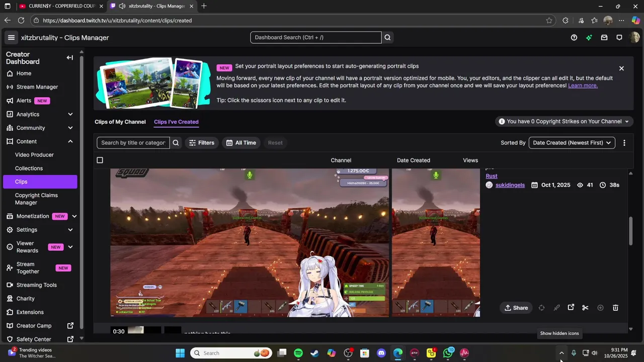
Task: Open Steam from the taskbar
Action: [315, 353]
